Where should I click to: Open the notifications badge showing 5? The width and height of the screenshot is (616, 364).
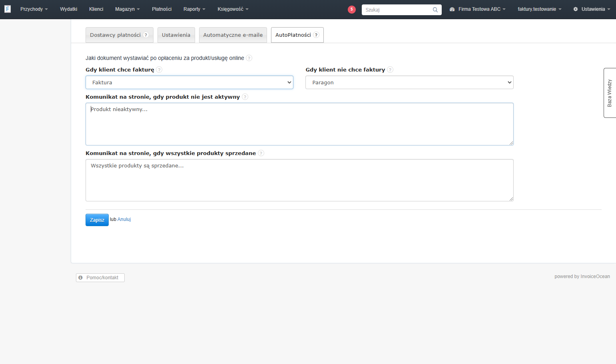pos(352,10)
